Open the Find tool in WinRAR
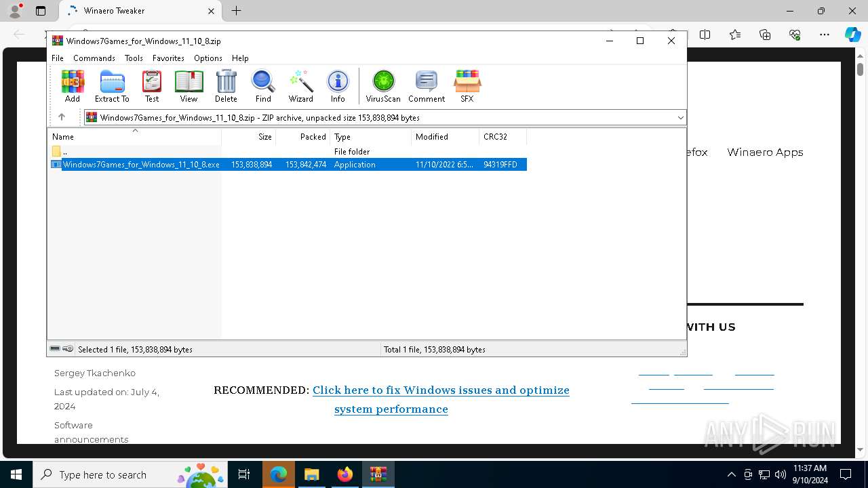Viewport: 868px width, 488px height. tap(263, 86)
